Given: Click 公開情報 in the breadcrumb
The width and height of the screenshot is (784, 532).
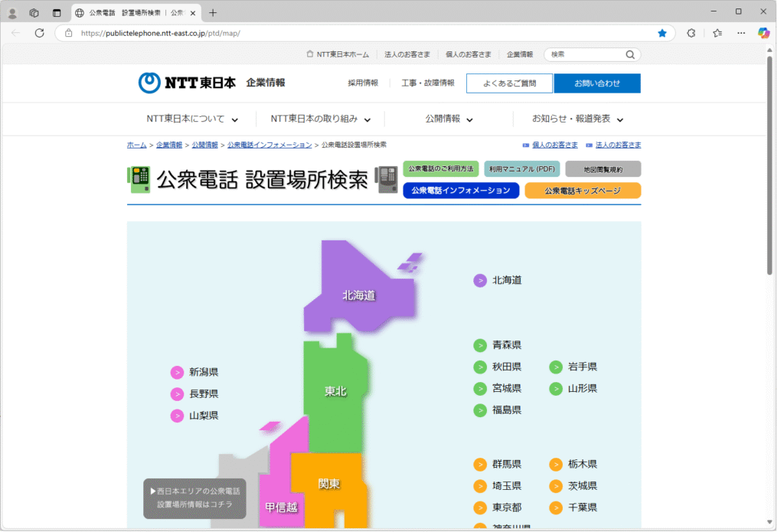Looking at the screenshot, I should point(205,145).
